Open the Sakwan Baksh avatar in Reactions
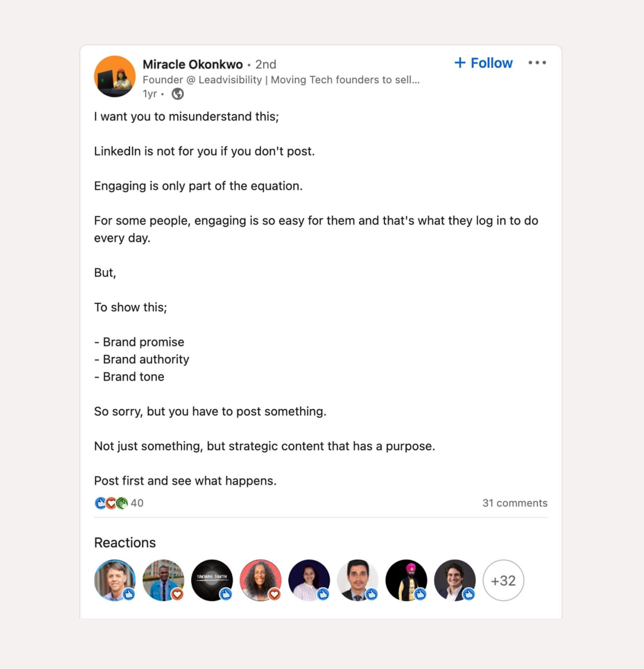Viewport: 644px width, 669px height. [x=212, y=581]
